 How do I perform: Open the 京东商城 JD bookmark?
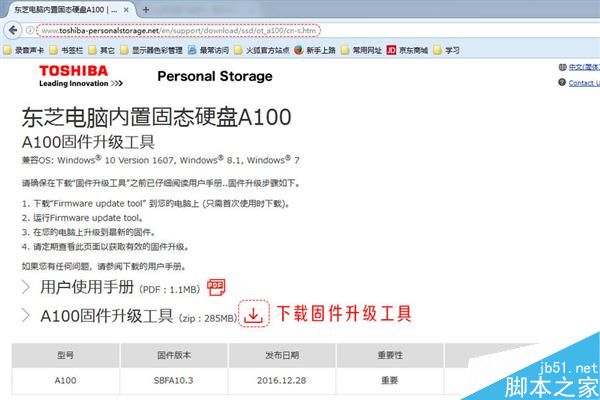pos(407,50)
